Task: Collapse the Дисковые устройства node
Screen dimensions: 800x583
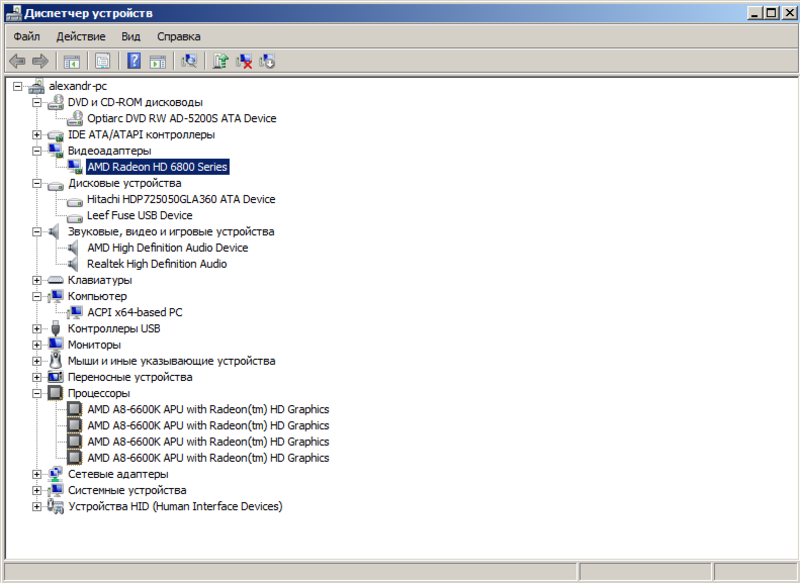Action: pos(36,183)
